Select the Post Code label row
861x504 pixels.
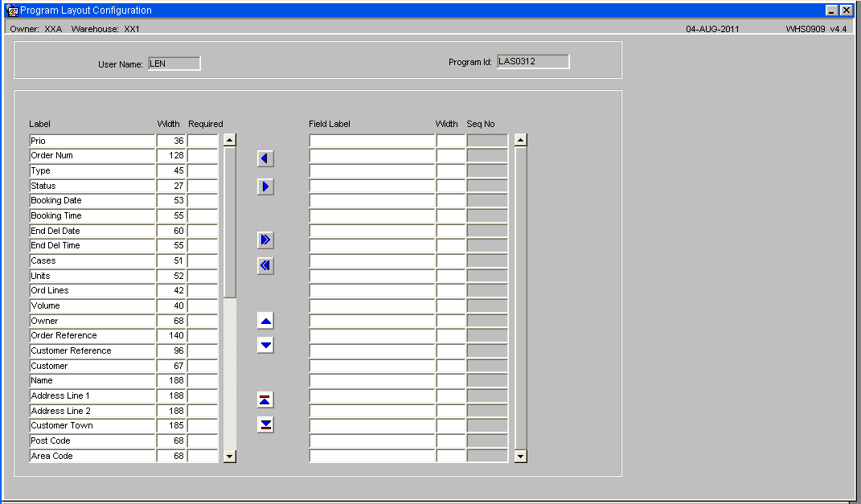92,440
